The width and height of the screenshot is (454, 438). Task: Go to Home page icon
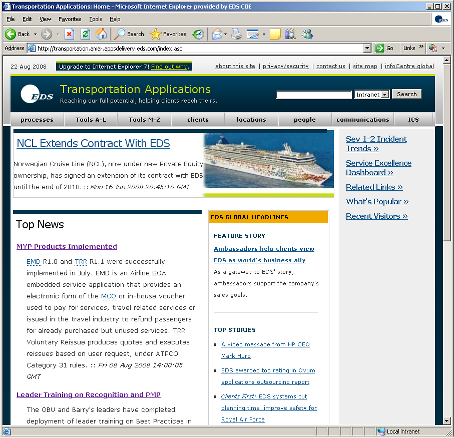(101, 34)
